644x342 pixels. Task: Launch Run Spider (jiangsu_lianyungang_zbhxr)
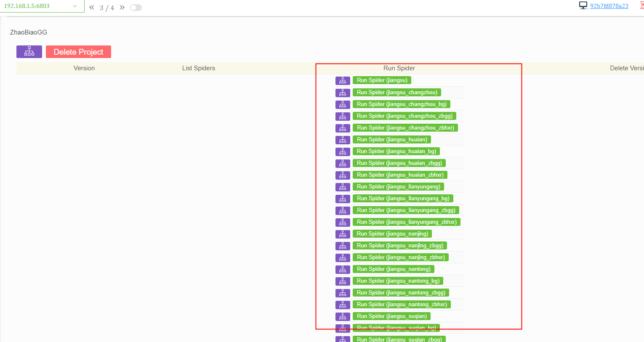tap(407, 222)
